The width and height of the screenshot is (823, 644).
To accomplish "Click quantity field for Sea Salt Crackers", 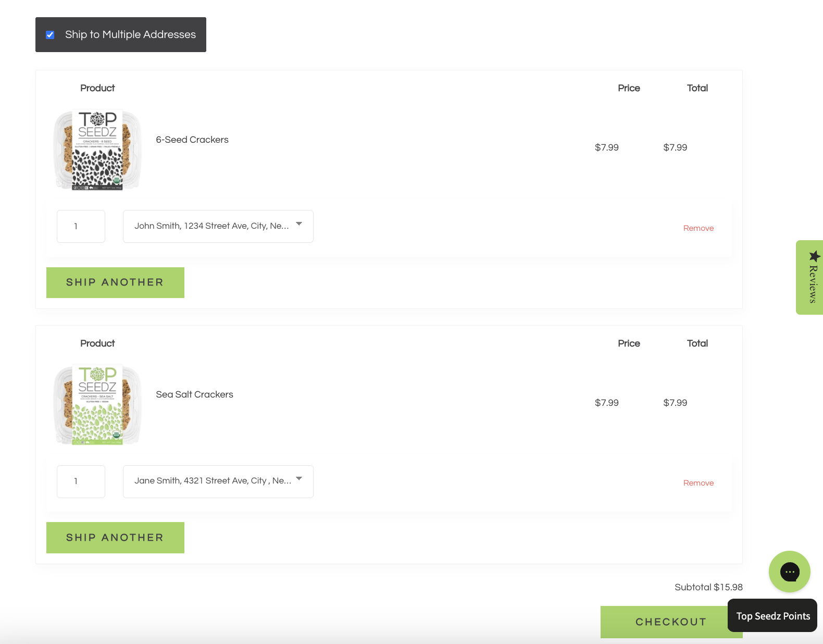I will coord(81,481).
